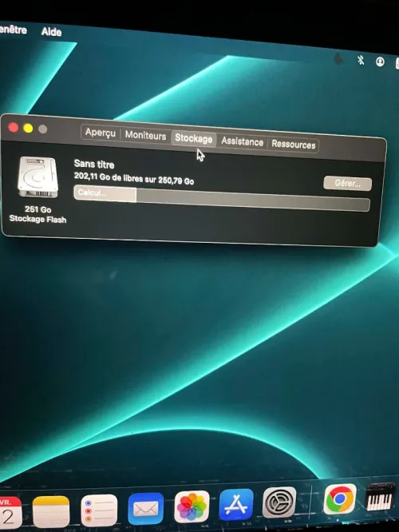This screenshot has height=532, width=399.
Task: Open the Aide menu
Action: pos(51,32)
